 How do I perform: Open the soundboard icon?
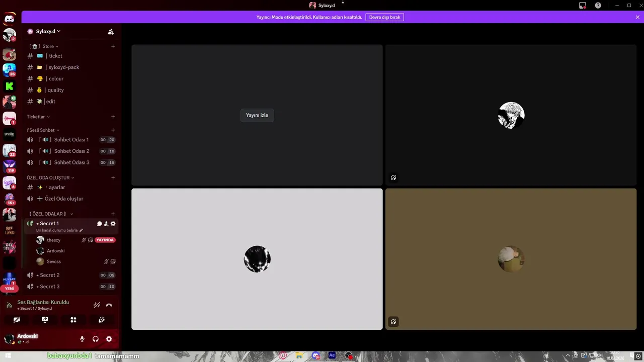tap(102, 320)
